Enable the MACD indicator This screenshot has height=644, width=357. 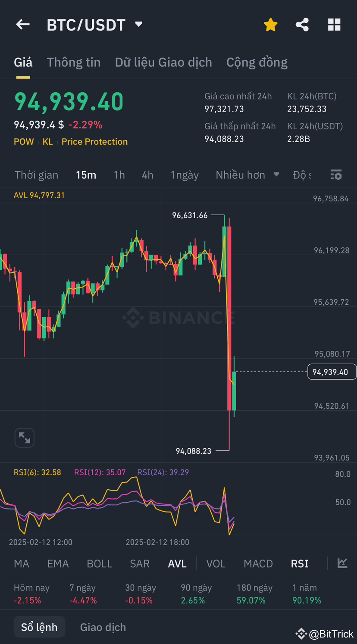point(258,563)
